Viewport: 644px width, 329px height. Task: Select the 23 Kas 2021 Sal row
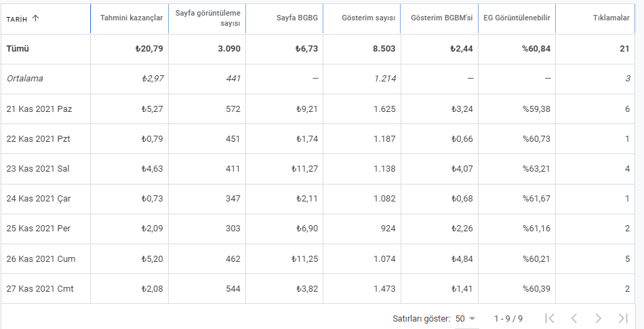(318, 169)
